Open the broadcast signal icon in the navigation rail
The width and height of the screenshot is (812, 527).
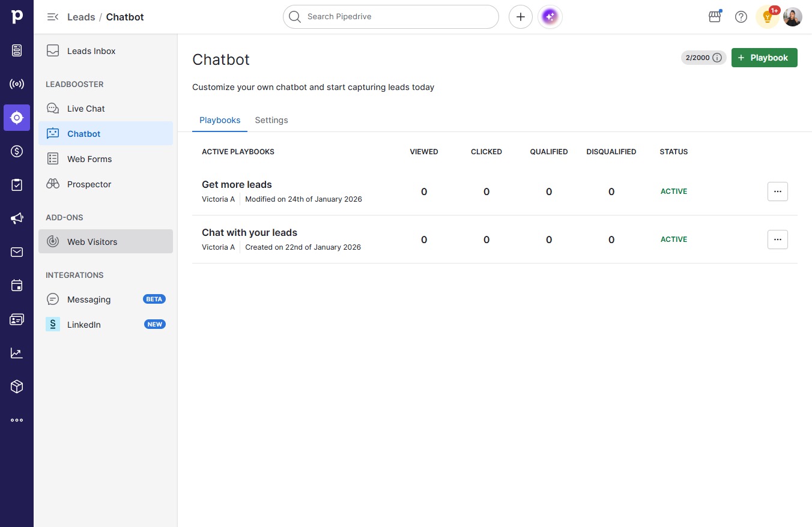click(17, 84)
